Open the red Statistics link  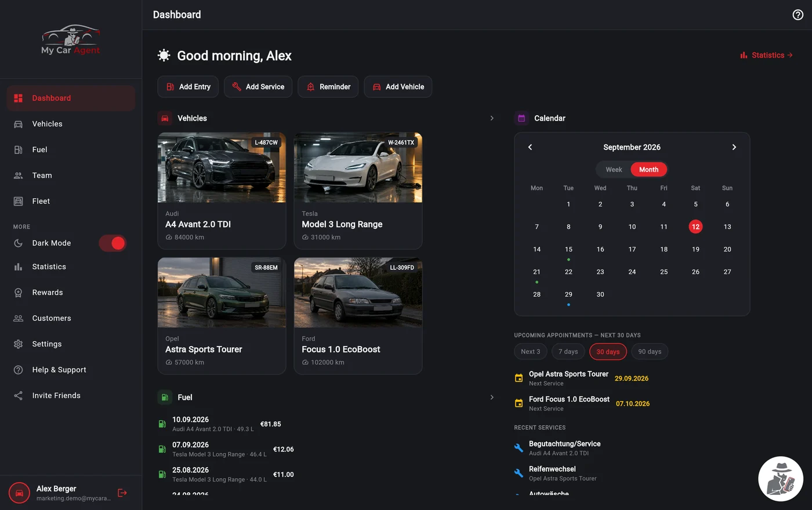(x=767, y=55)
